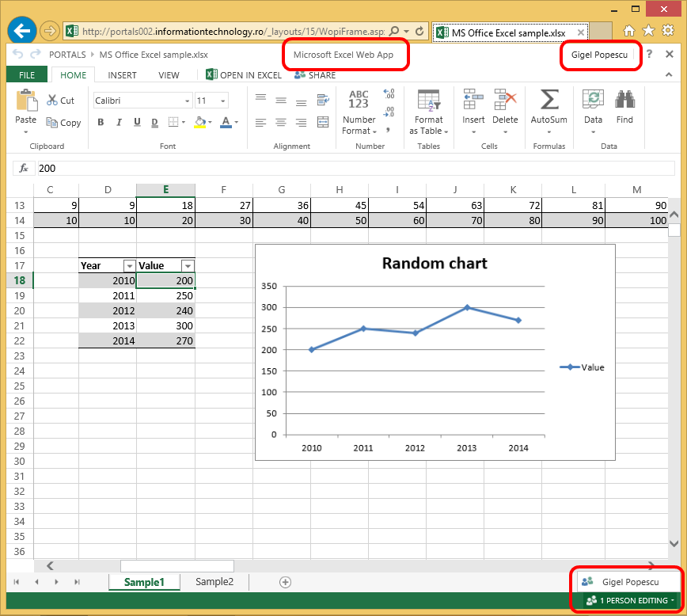Open the Data refresh menu
687x616 pixels.
point(594,112)
